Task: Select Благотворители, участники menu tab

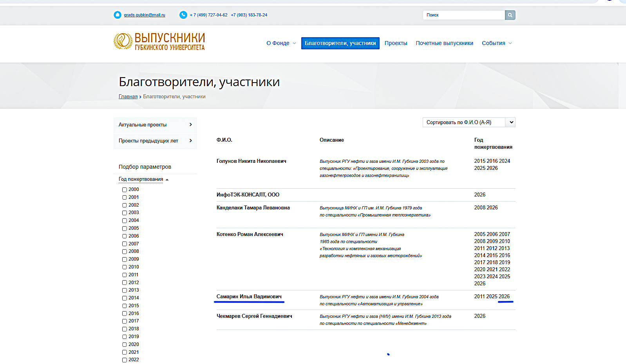Action: coord(340,43)
